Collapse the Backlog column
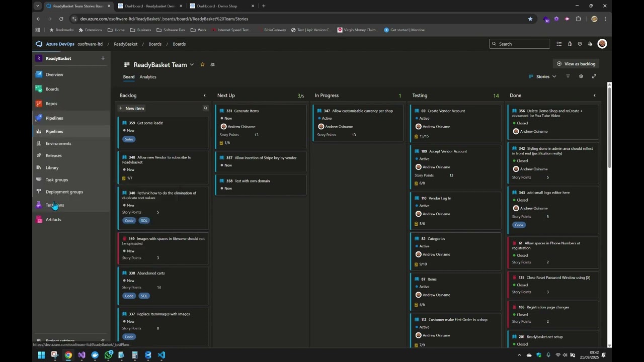 pyautogui.click(x=204, y=95)
